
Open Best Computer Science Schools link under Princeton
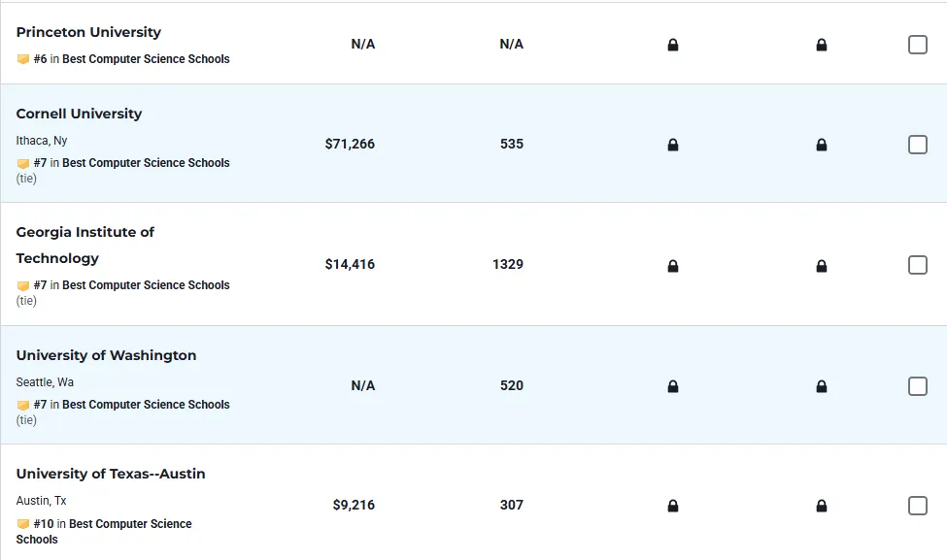tap(146, 59)
